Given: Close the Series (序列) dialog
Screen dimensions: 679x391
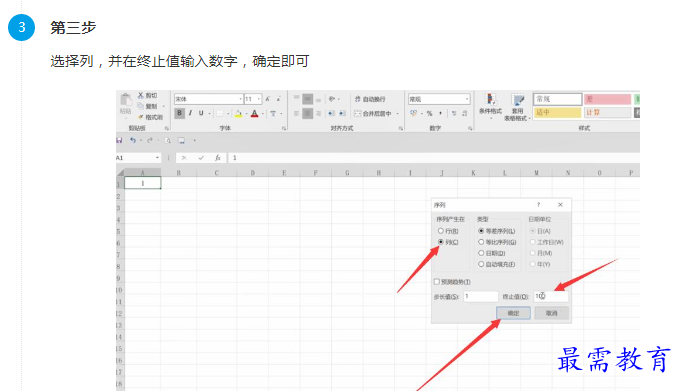Looking at the screenshot, I should click(x=560, y=205).
